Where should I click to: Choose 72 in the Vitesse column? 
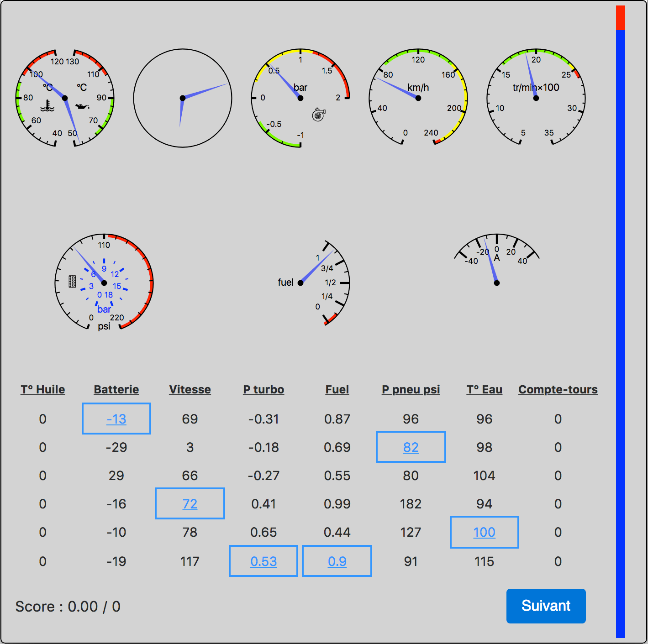pos(190,504)
